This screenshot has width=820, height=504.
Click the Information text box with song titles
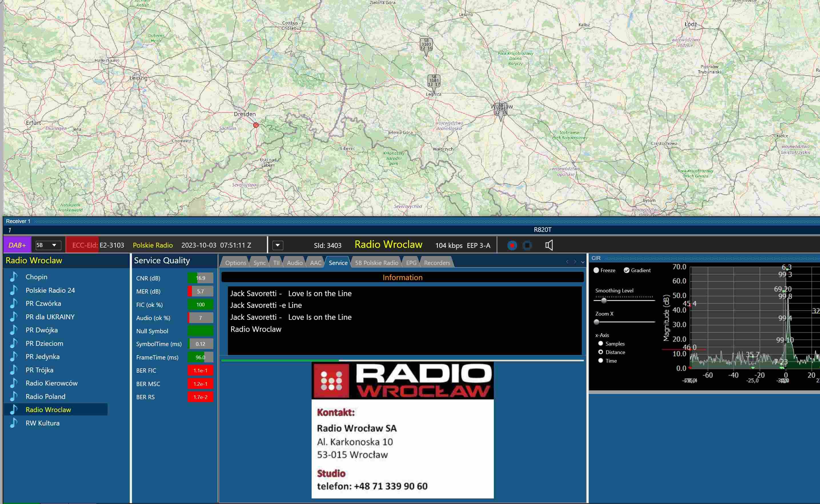(405, 320)
